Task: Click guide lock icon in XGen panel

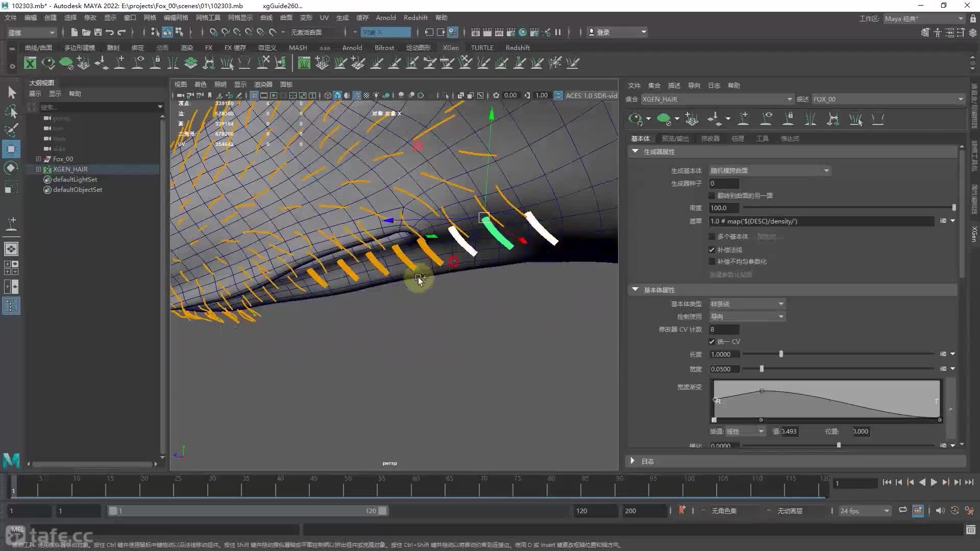Action: [789, 119]
